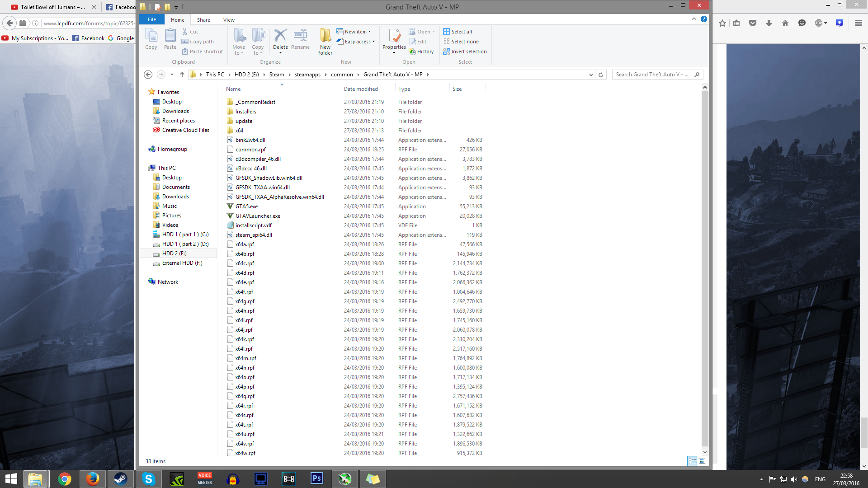Click the New folder icon
This screenshot has width=868, height=488.
pyautogui.click(x=325, y=36)
